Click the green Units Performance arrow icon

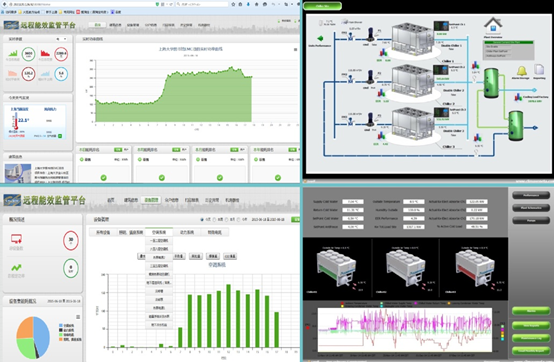(x=320, y=38)
